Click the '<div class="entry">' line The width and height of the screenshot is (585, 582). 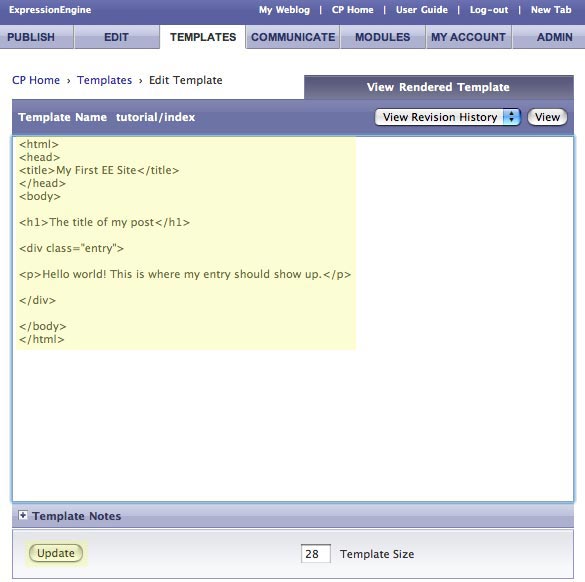pos(71,248)
